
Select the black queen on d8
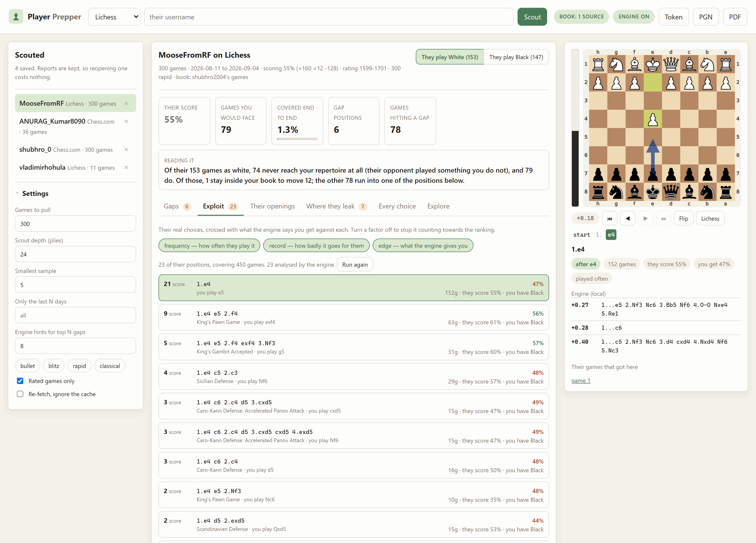pos(671,192)
